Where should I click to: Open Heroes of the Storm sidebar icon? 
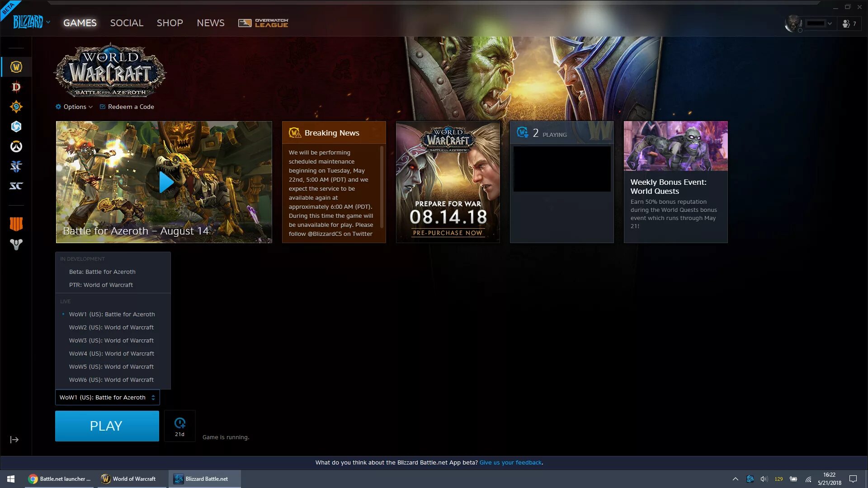click(16, 127)
